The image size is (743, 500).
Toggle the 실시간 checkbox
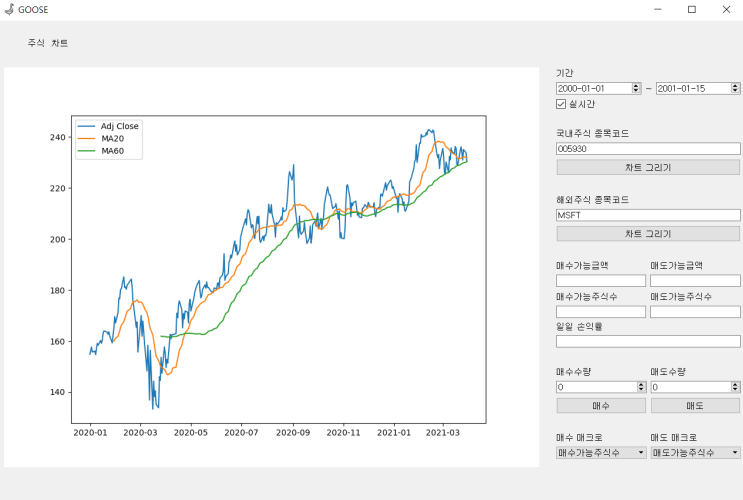point(561,104)
